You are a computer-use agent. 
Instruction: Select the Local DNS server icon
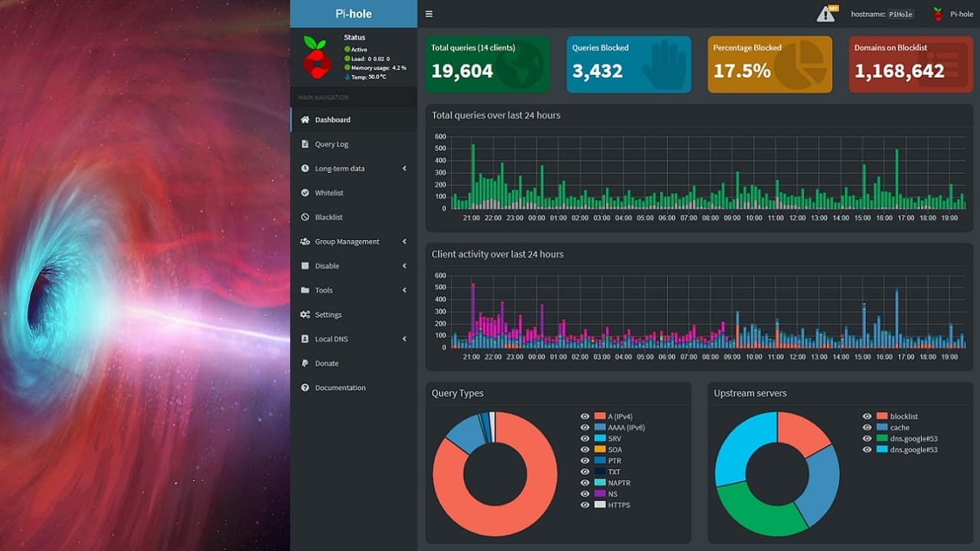pyautogui.click(x=305, y=339)
